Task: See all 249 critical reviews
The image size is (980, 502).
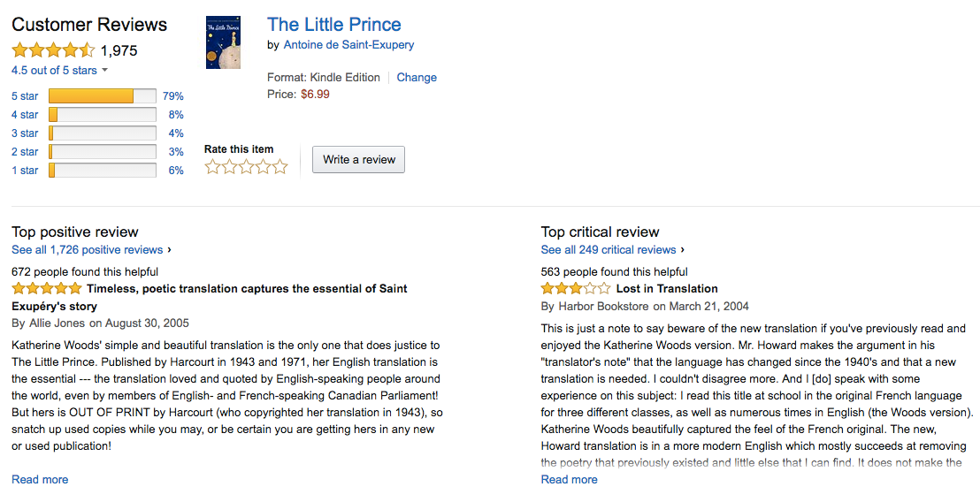Action: (609, 250)
